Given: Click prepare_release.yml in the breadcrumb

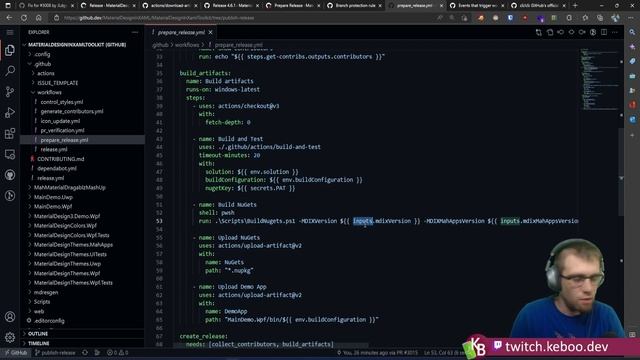Looking at the screenshot, I should [238, 45].
